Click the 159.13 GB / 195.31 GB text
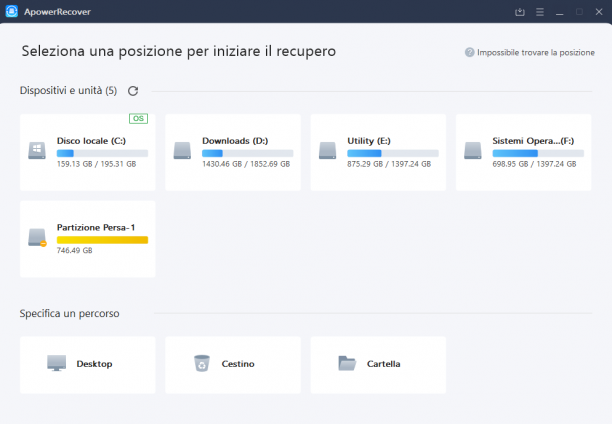This screenshot has height=424, width=612. pyautogui.click(x=96, y=164)
